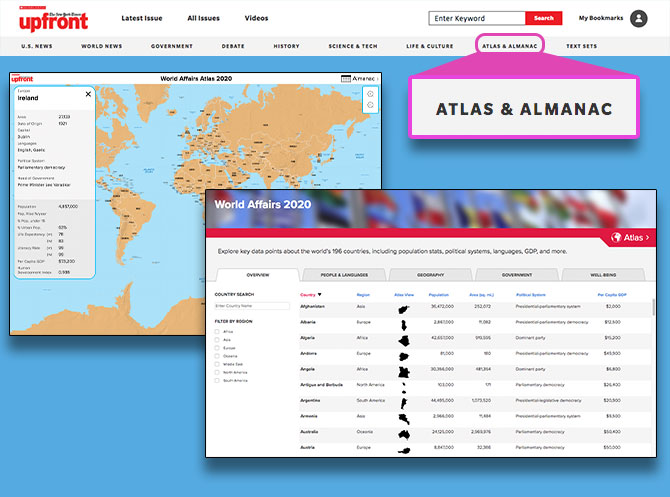Sort table by Region column header

363,295
